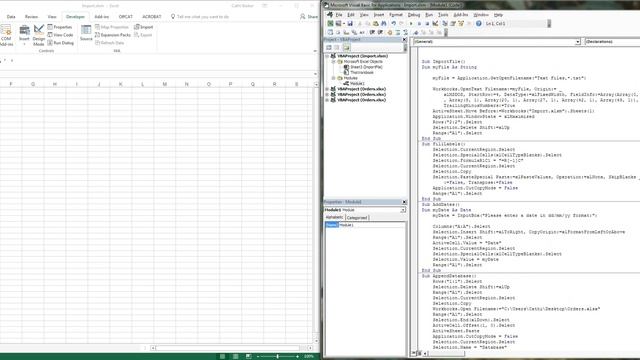Click Expansion Packs in Excel ribbon
This screenshot has width=640, height=360.
click(113, 35)
